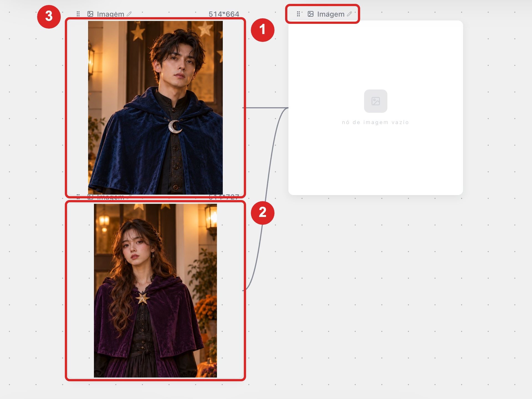Viewport: 532px width, 399px height.
Task: Click the pencil edit icon on empty Imagem node
Action: click(x=349, y=14)
